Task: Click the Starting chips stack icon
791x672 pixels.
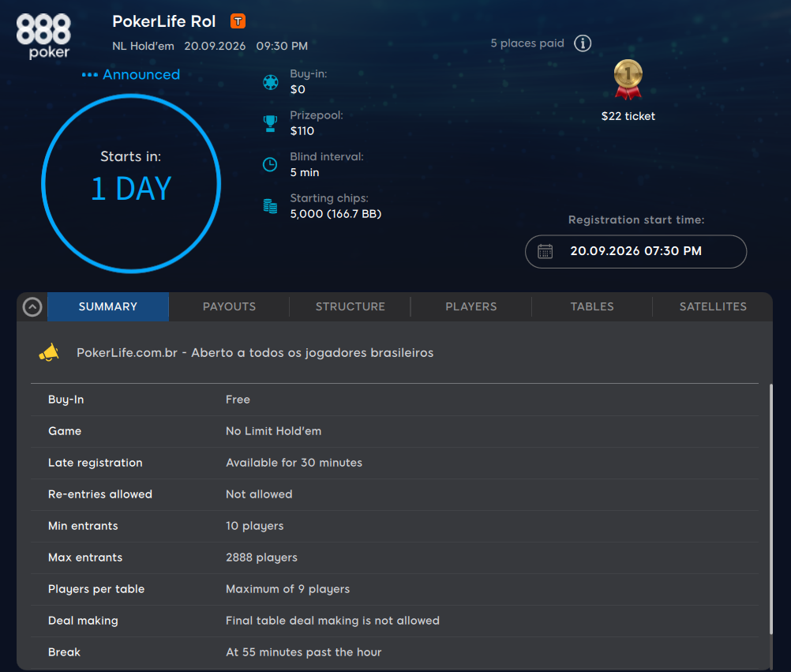Action: 271,206
